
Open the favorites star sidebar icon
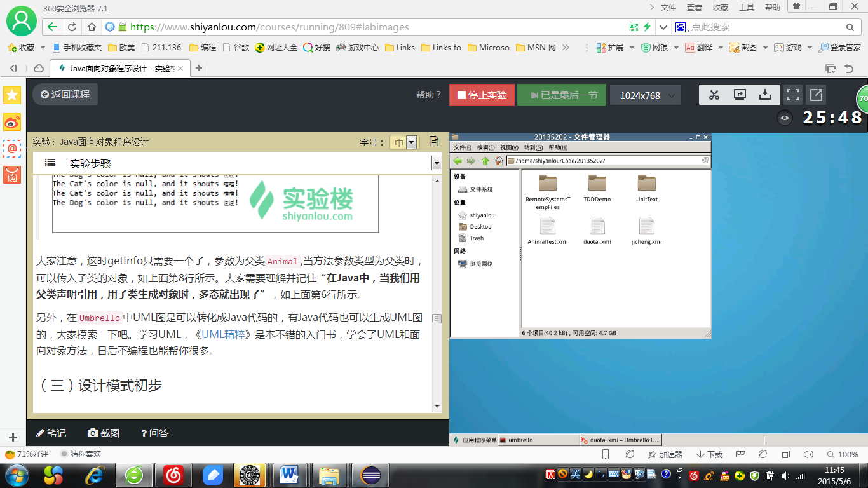[12, 95]
